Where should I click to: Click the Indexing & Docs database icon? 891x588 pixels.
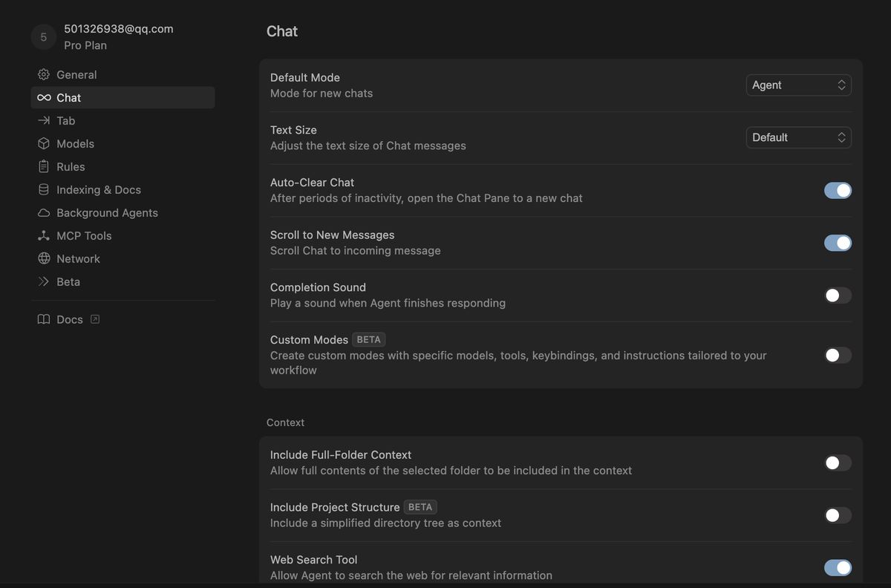click(x=43, y=189)
